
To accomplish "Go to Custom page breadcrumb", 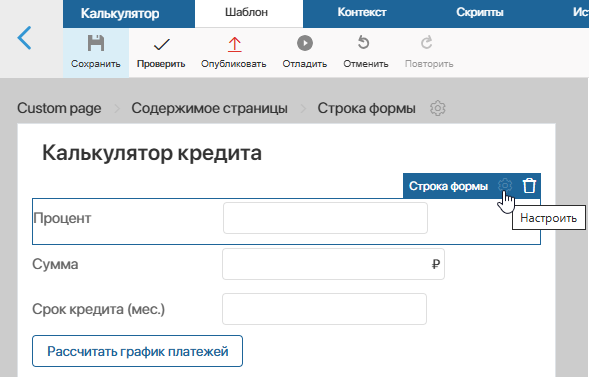I will coord(59,109).
